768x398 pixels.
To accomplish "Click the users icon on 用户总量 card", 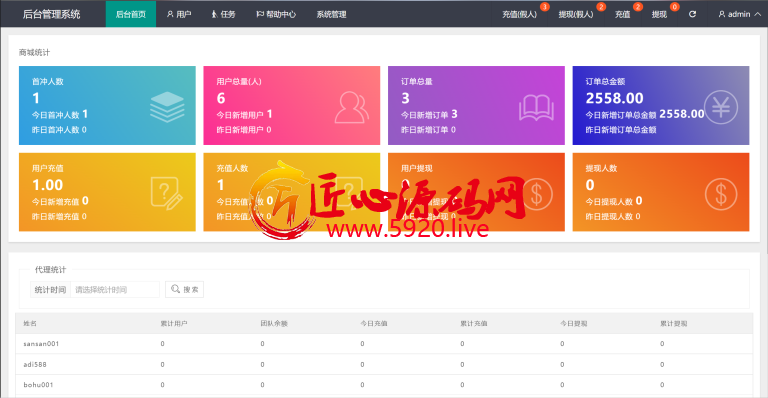I will [352, 107].
